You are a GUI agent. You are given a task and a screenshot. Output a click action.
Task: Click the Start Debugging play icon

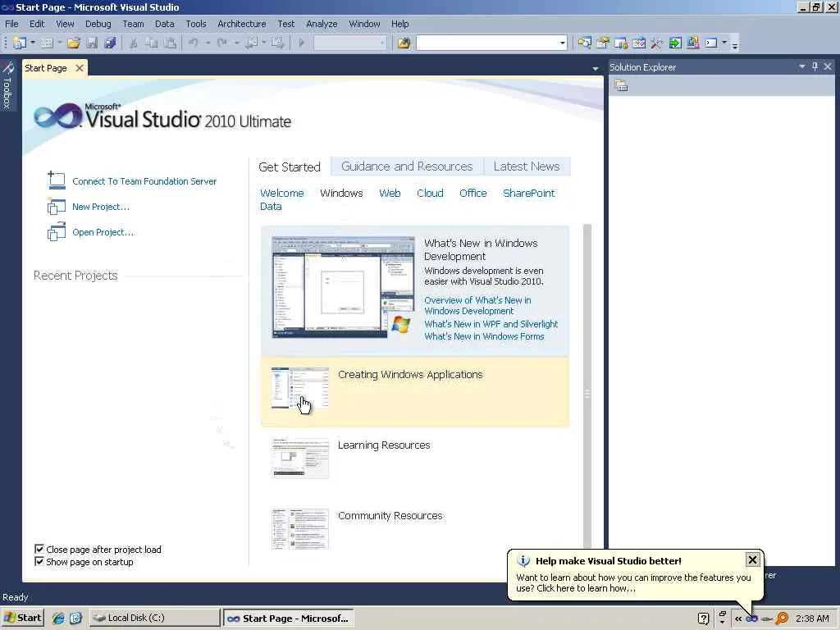point(301,43)
